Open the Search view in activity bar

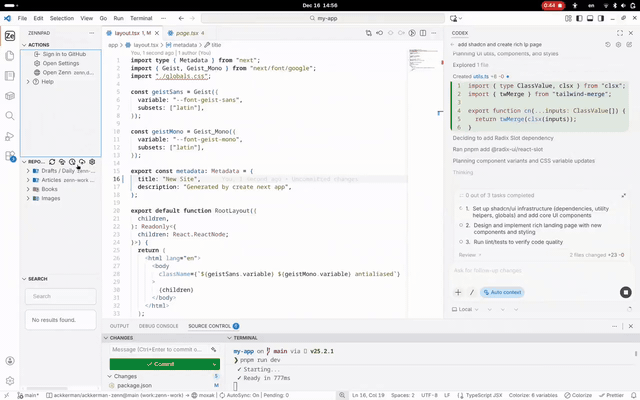(10, 116)
